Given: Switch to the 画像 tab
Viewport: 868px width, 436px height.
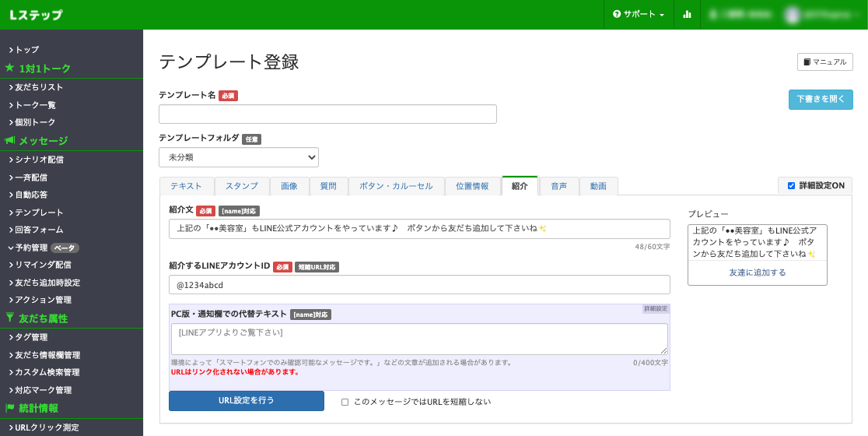Looking at the screenshot, I should tap(289, 186).
